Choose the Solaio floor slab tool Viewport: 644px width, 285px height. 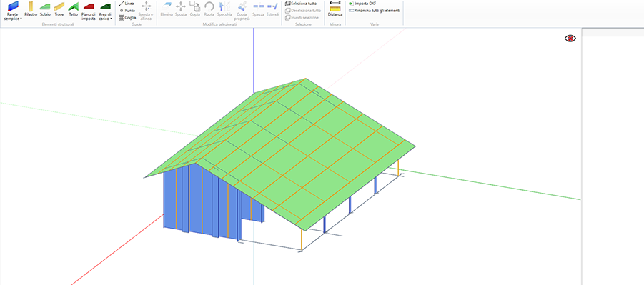coord(45,9)
